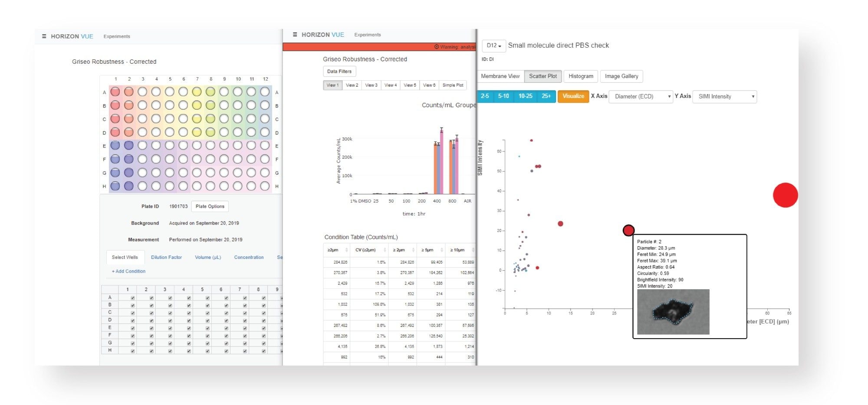The width and height of the screenshot is (868, 405).
Task: Select the 25+ size filter
Action: pos(546,96)
